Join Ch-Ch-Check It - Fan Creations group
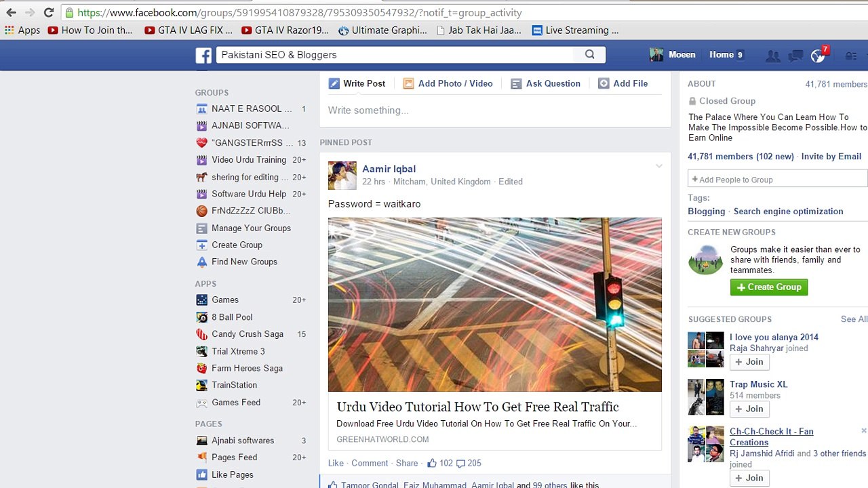This screenshot has width=868, height=488. coord(749,478)
